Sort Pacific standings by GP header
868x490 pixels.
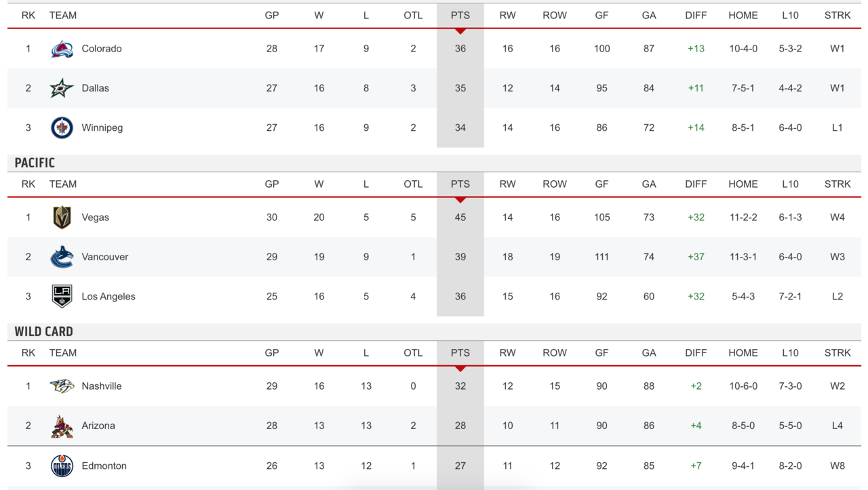(272, 184)
